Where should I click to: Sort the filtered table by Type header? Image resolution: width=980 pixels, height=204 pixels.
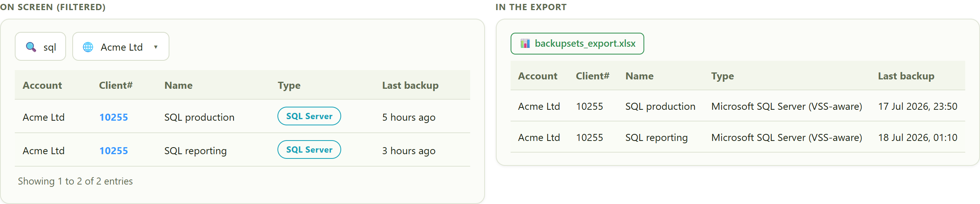(x=289, y=85)
